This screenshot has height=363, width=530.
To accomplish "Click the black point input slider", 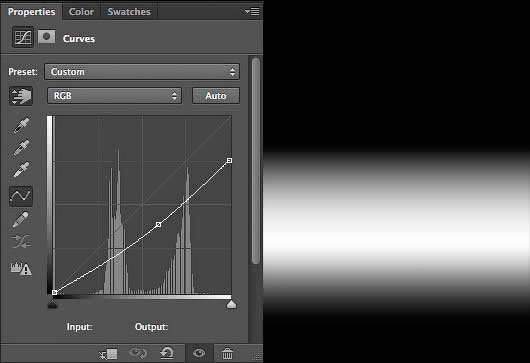I will (52, 305).
